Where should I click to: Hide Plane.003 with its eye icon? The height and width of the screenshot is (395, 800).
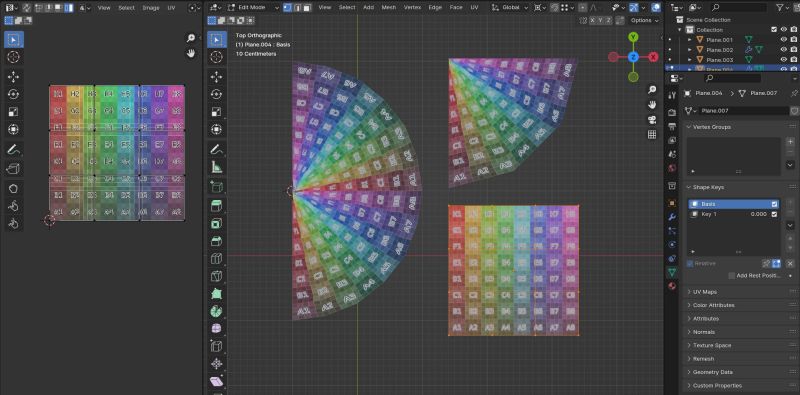point(784,60)
